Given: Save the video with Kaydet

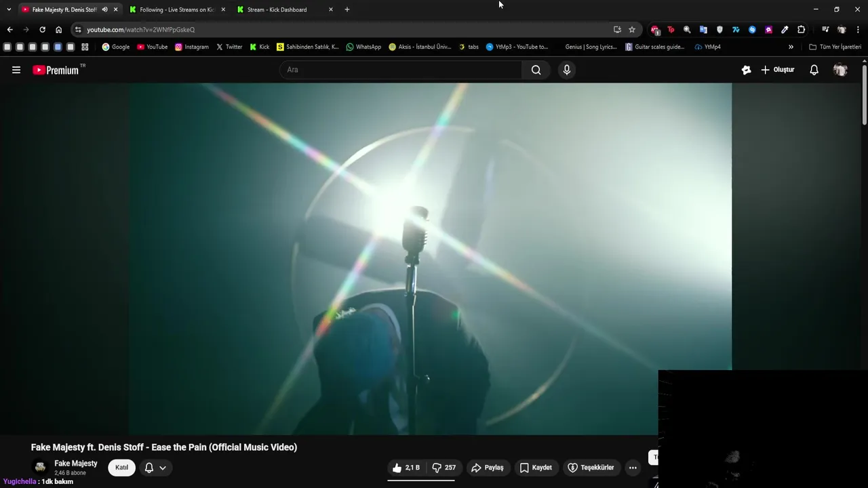Looking at the screenshot, I should pos(536,468).
